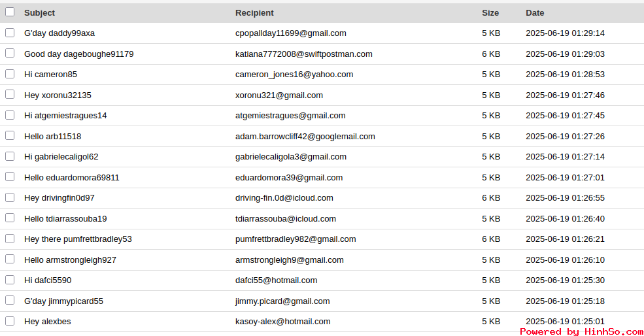Click recipient katiana7772008@swiftpostman.com
Viewport: 644px width, 336px height.
point(304,54)
